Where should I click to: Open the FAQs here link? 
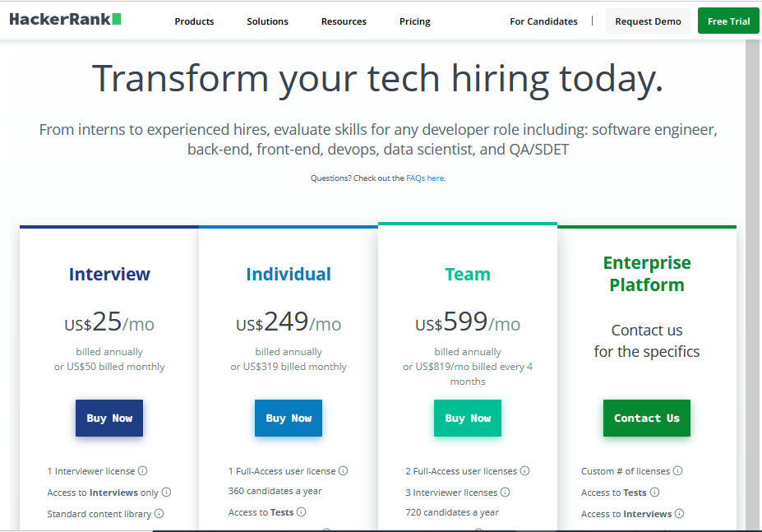point(425,178)
